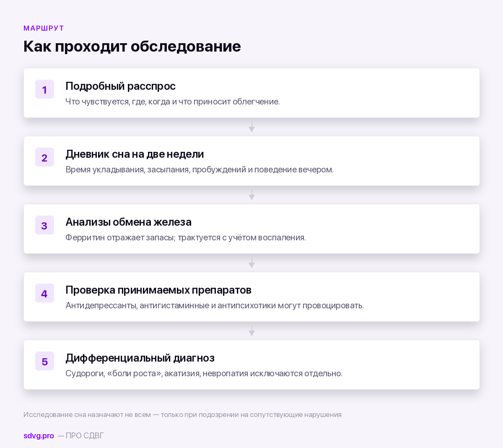Click the main title "Как проходит обследование"
The image size is (503, 448).
tap(132, 46)
